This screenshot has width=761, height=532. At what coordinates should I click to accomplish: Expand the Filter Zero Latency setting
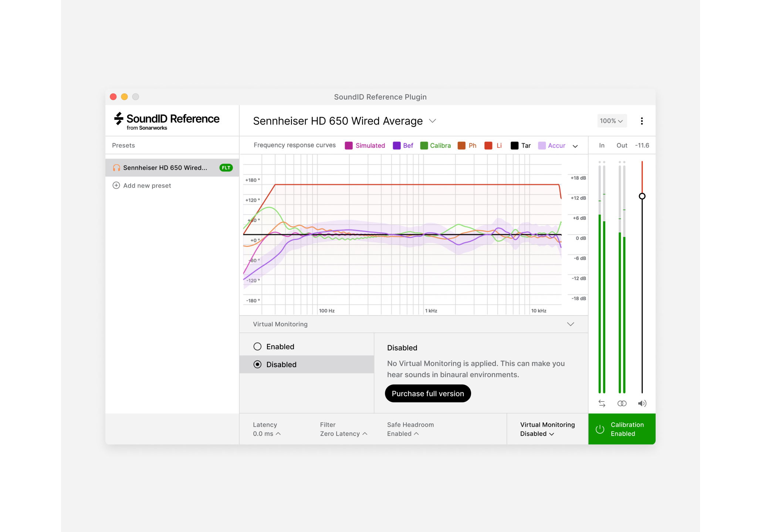(x=344, y=429)
